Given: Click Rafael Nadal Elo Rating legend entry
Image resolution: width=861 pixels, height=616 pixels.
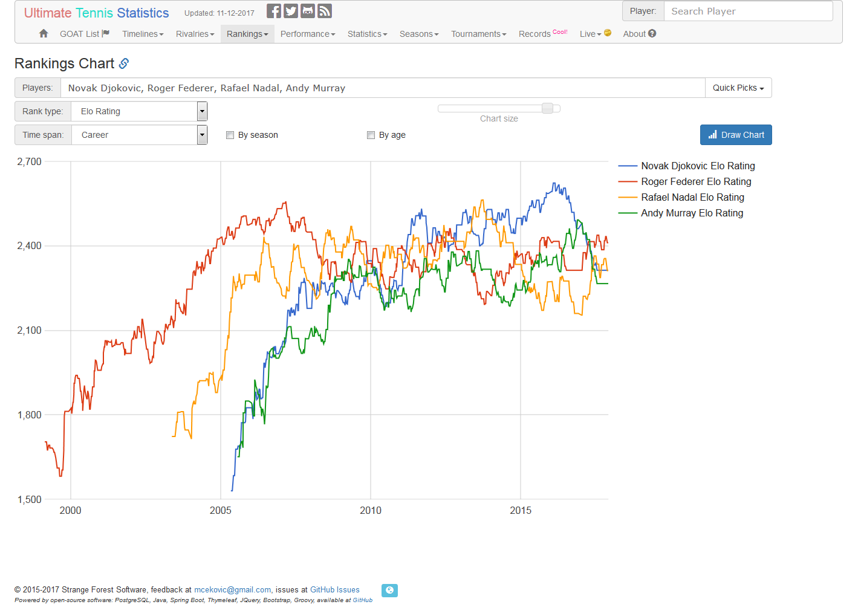Looking at the screenshot, I should click(x=681, y=197).
